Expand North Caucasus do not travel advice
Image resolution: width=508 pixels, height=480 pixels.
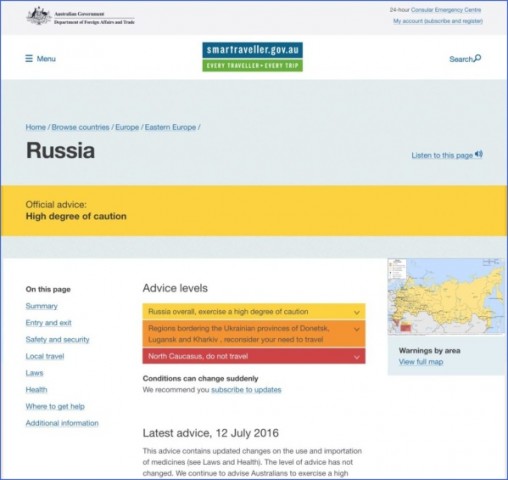coord(254,356)
